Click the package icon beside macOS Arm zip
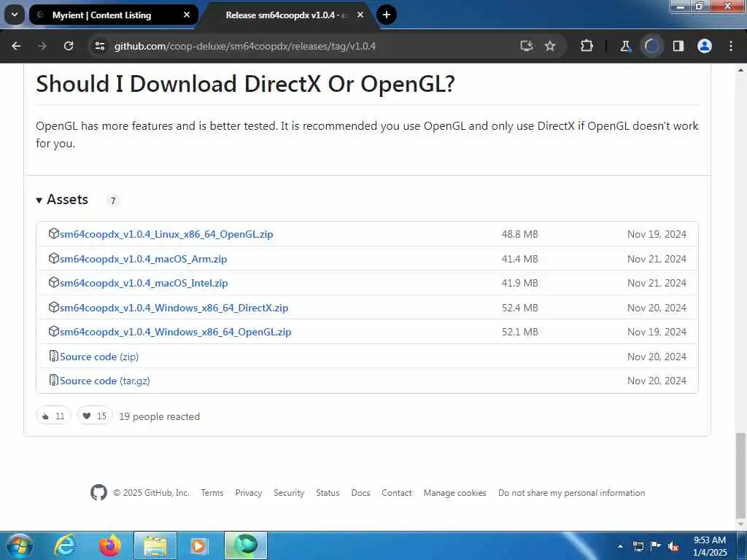This screenshot has width=747, height=560. pyautogui.click(x=54, y=258)
